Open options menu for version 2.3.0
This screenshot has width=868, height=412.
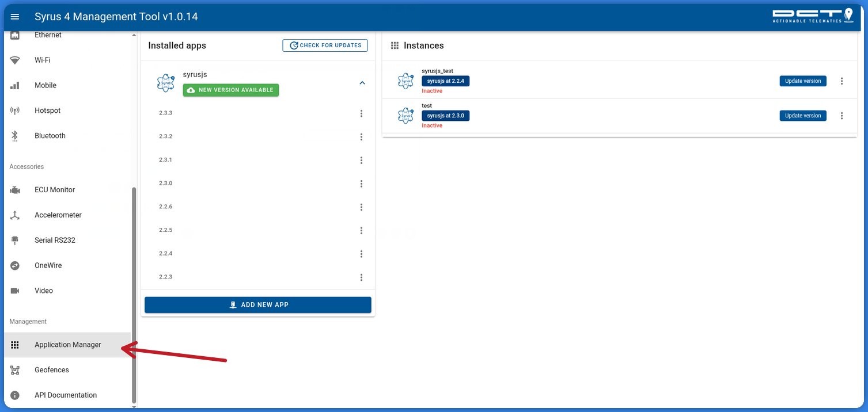tap(361, 184)
